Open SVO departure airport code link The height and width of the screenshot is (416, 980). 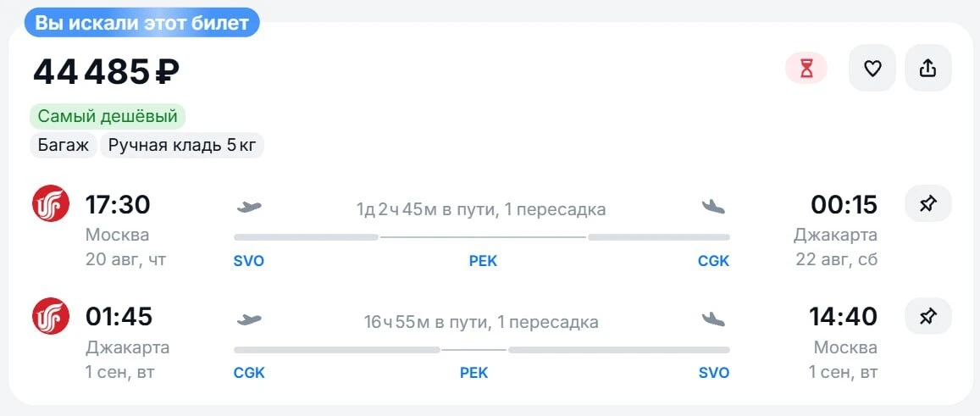coord(249,261)
